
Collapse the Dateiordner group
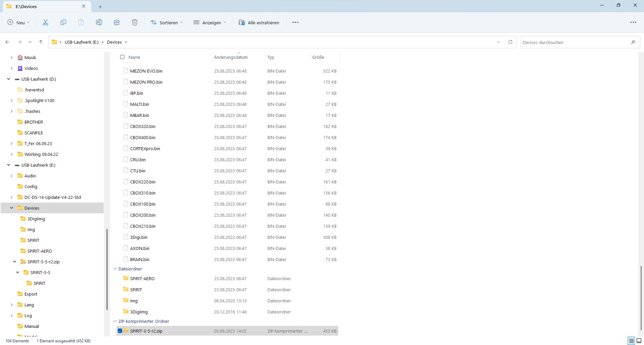coord(115,269)
